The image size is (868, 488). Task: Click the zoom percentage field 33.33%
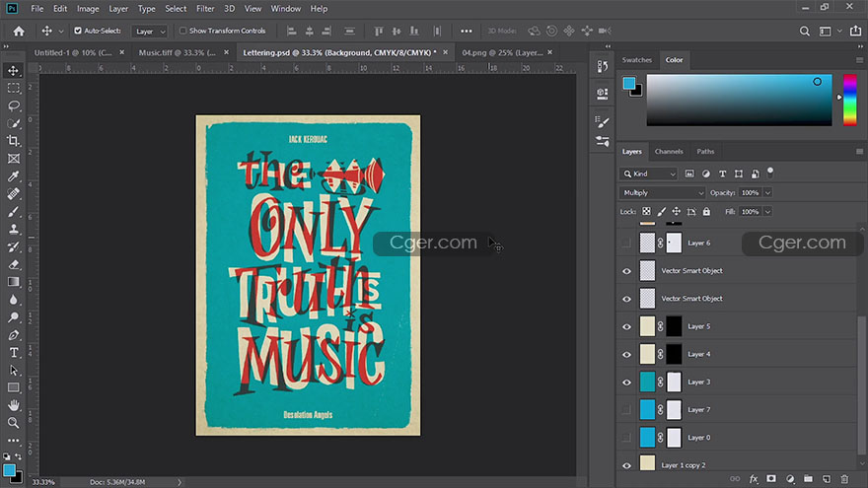(x=43, y=482)
